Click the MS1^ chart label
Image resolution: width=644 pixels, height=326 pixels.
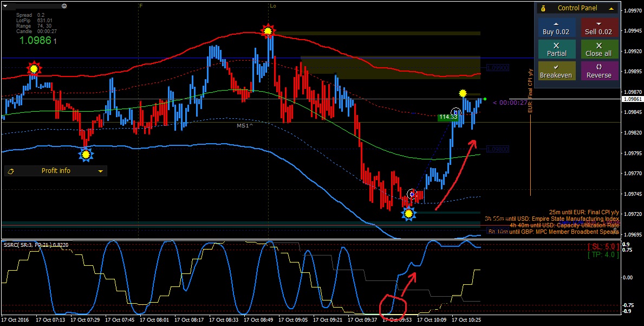[245, 125]
